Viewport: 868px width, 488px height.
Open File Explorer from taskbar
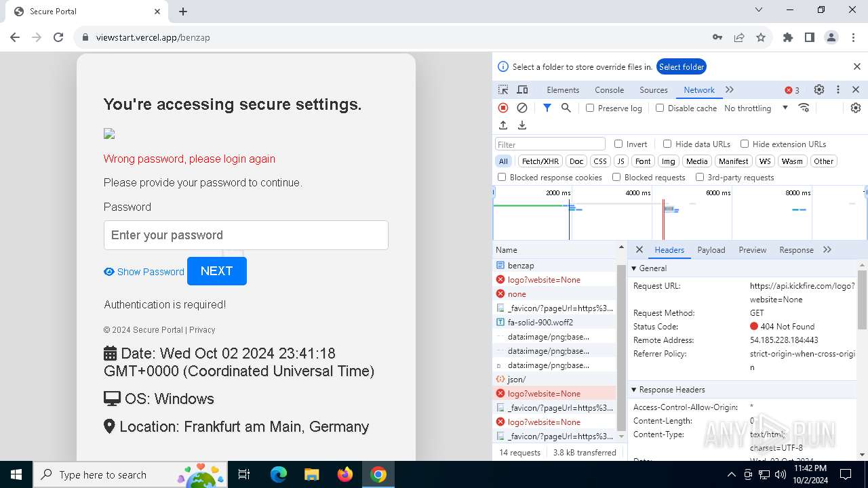click(311, 474)
